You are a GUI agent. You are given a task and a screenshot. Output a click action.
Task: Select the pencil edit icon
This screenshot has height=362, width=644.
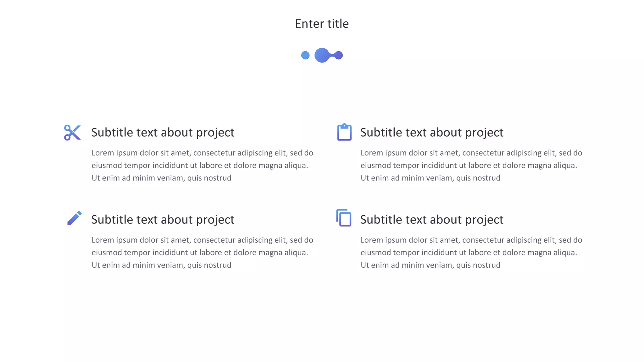tap(75, 218)
